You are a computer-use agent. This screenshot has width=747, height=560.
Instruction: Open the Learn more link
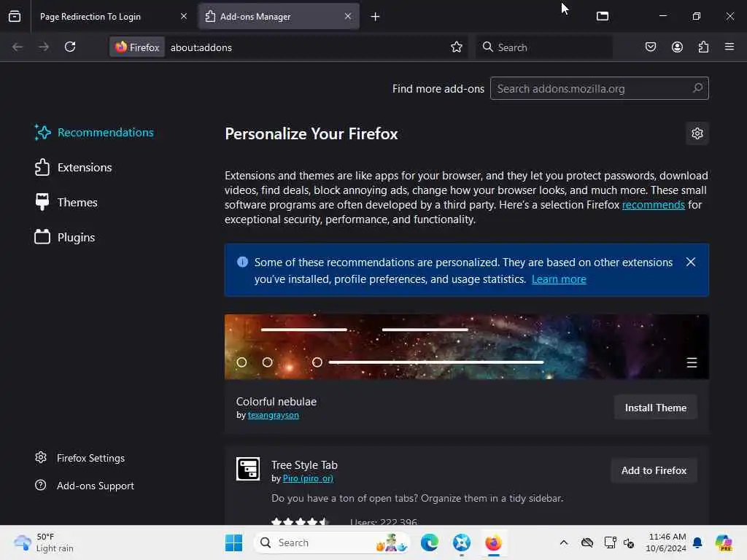tap(559, 279)
